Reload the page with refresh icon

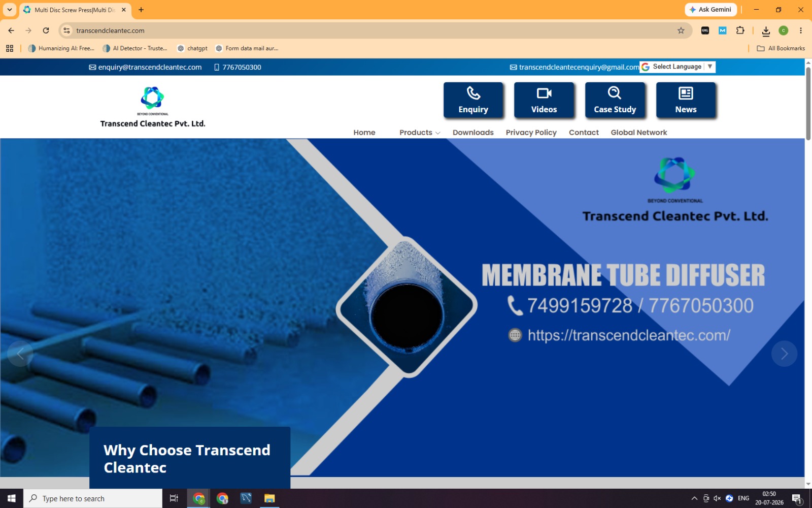tap(46, 30)
